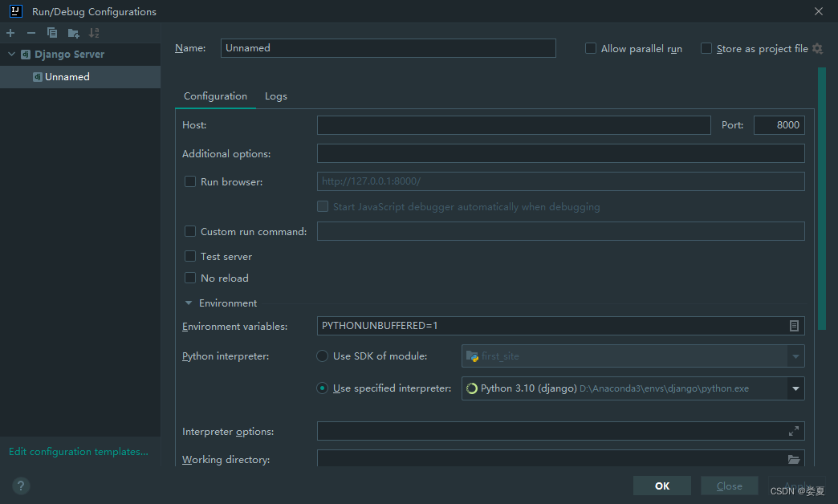The width and height of the screenshot is (838, 504).
Task: Open the Python interpreter dropdown
Action: tap(795, 388)
